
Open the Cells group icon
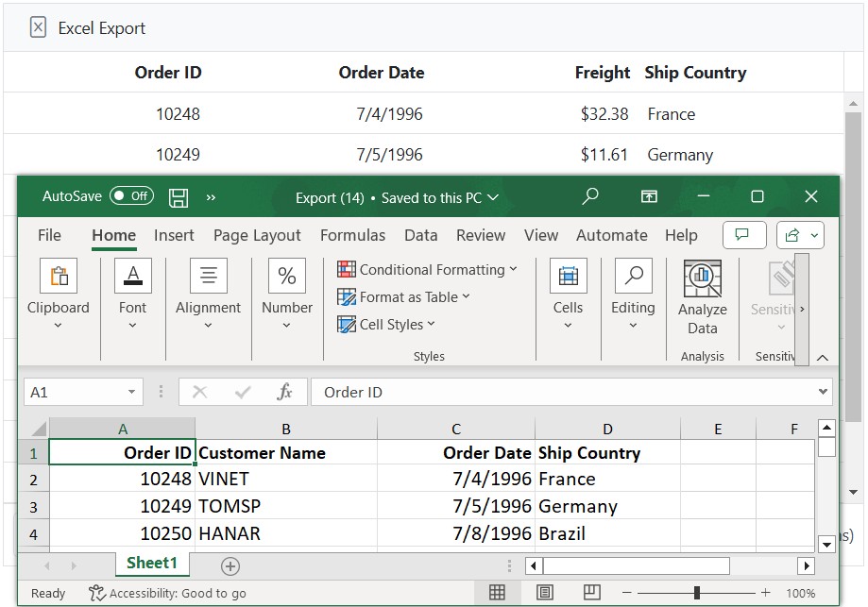569,276
